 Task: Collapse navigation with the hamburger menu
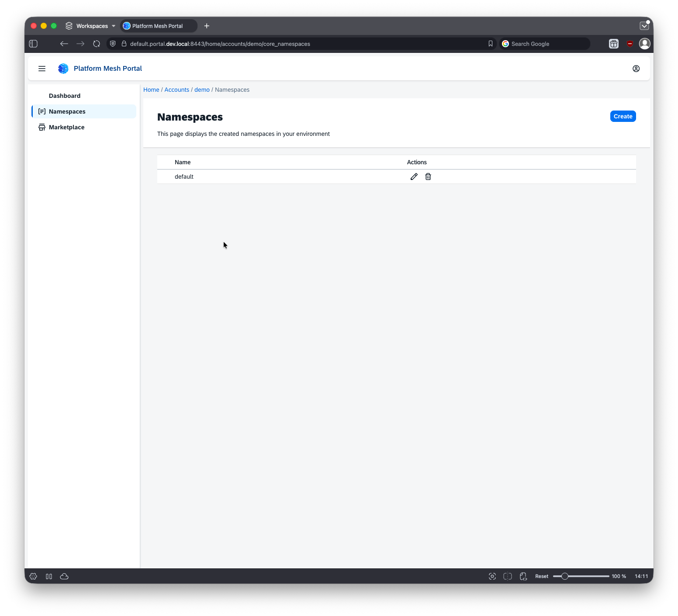click(42, 69)
